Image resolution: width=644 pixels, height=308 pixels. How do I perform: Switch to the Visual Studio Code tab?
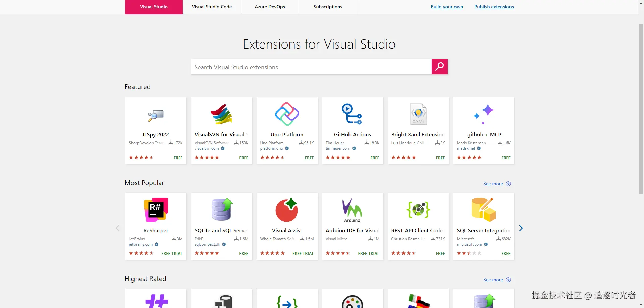212,7
